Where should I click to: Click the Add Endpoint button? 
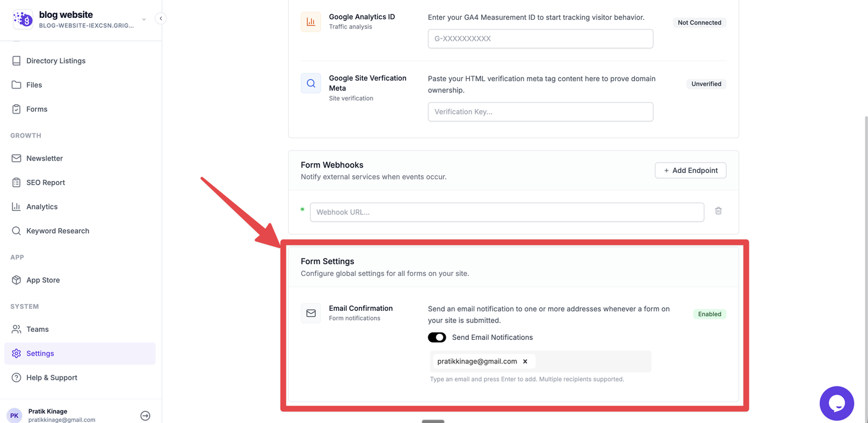pos(690,171)
